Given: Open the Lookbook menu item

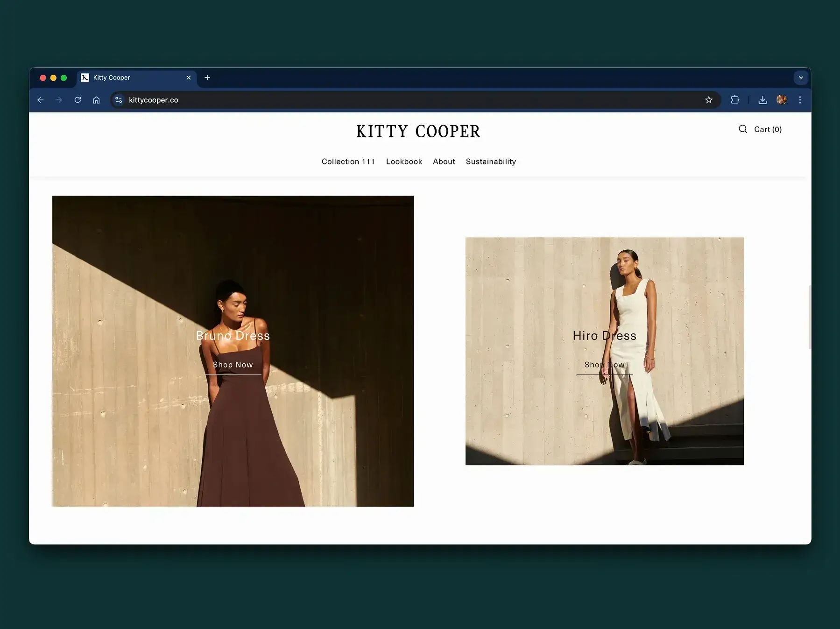Looking at the screenshot, I should [x=404, y=162].
